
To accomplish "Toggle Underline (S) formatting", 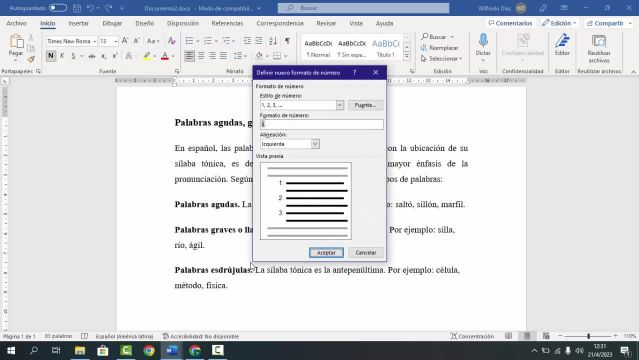I will point(73,56).
